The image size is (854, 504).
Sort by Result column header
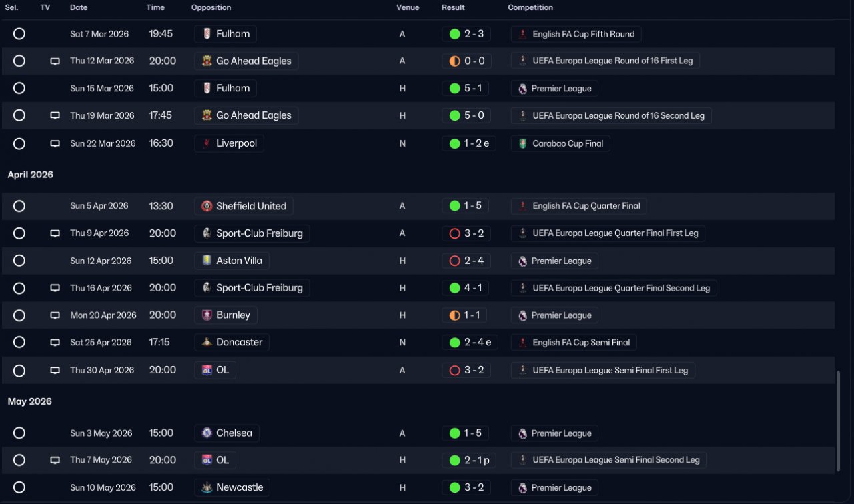point(453,7)
